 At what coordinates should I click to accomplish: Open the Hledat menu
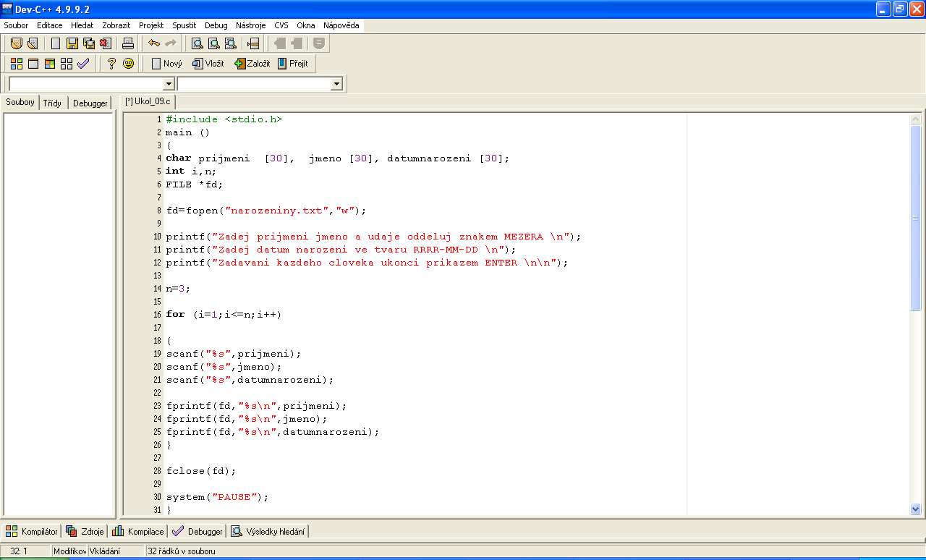pyautogui.click(x=82, y=25)
